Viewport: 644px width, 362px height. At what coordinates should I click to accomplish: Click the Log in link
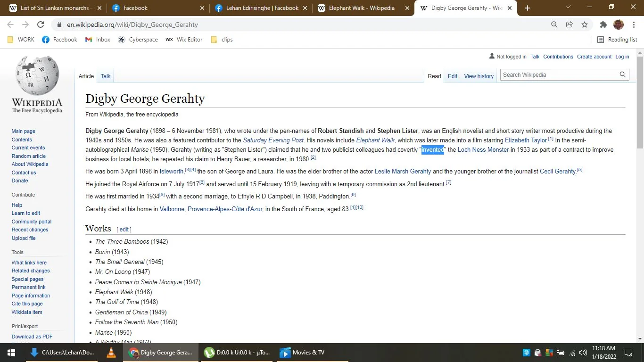coord(622,57)
